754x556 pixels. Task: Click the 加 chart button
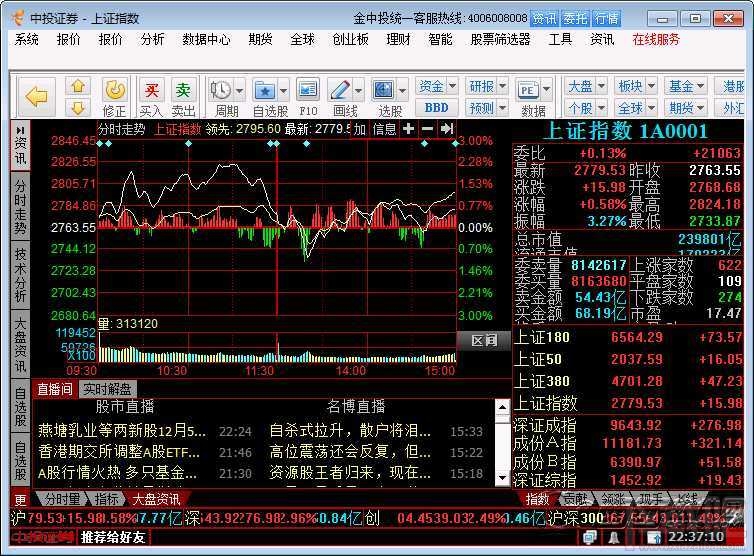360,129
